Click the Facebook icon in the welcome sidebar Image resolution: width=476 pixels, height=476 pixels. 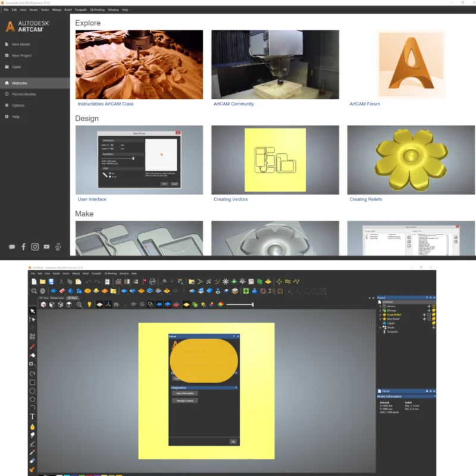point(23,246)
